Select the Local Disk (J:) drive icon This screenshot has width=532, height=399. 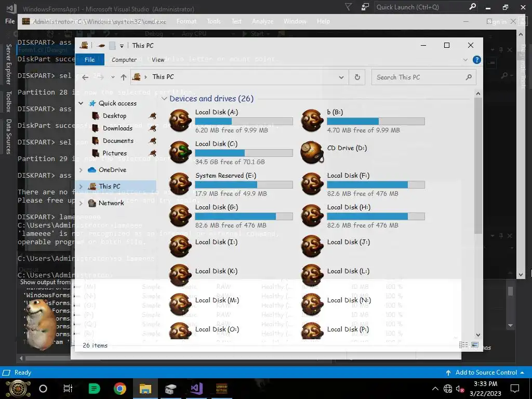pyautogui.click(x=312, y=246)
